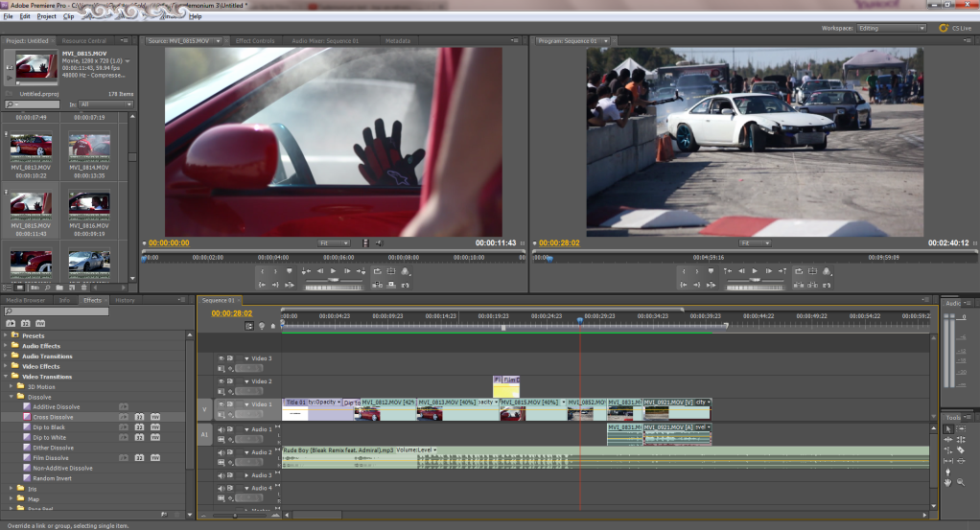Select the Slide tool

(x=961, y=461)
